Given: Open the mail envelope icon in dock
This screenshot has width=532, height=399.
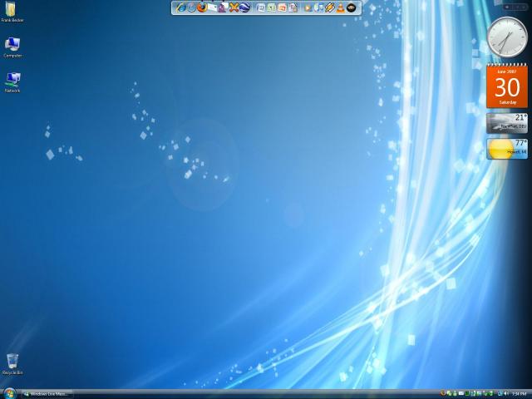Looking at the screenshot, I should pyautogui.click(x=213, y=7).
